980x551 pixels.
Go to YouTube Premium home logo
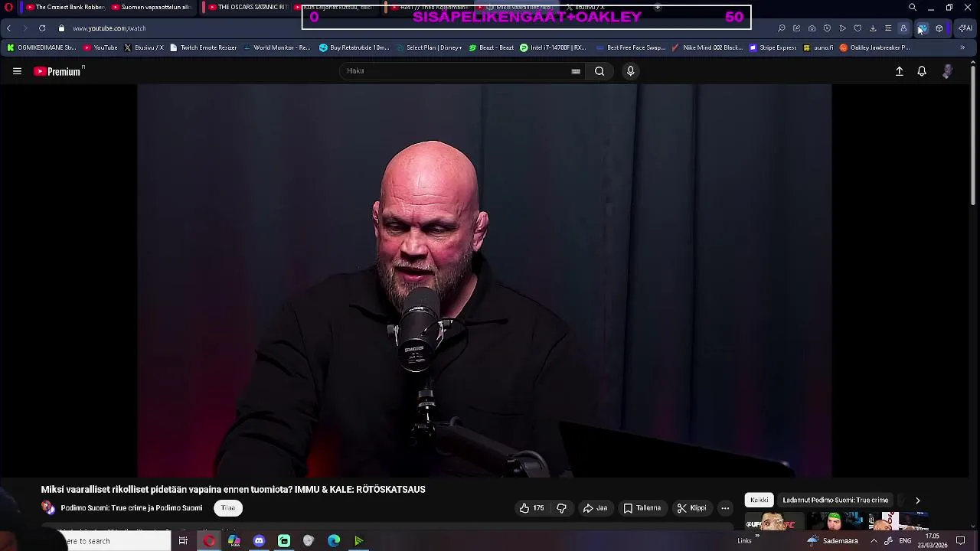(x=59, y=71)
